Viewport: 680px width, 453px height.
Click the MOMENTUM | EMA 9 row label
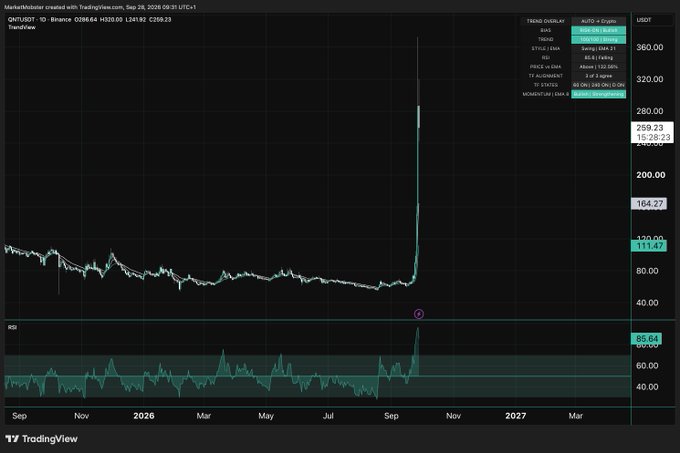(x=546, y=94)
